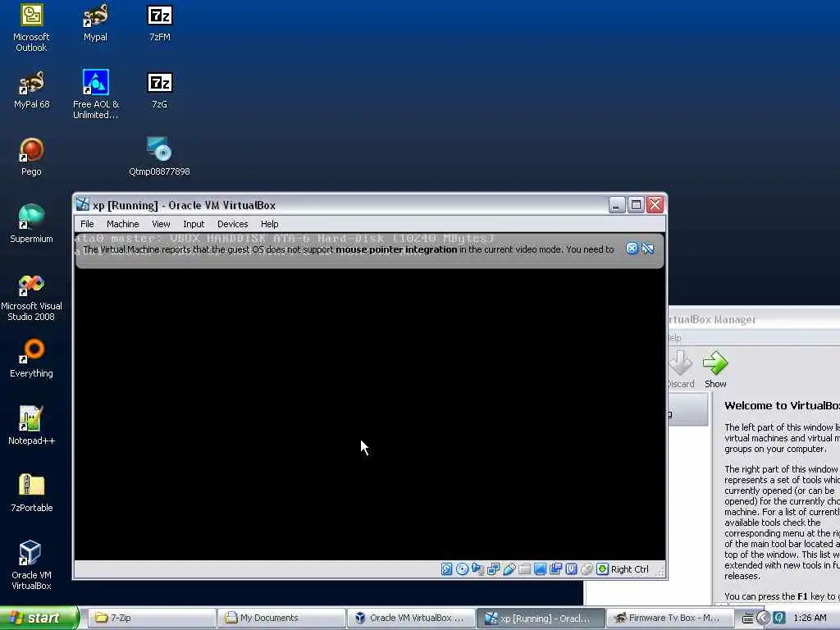
Task: Click the VirtualBox Manager title bar
Action: click(x=754, y=319)
